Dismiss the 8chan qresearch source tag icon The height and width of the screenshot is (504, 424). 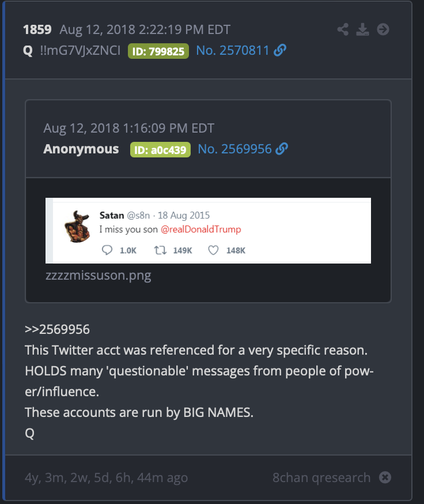[385, 477]
